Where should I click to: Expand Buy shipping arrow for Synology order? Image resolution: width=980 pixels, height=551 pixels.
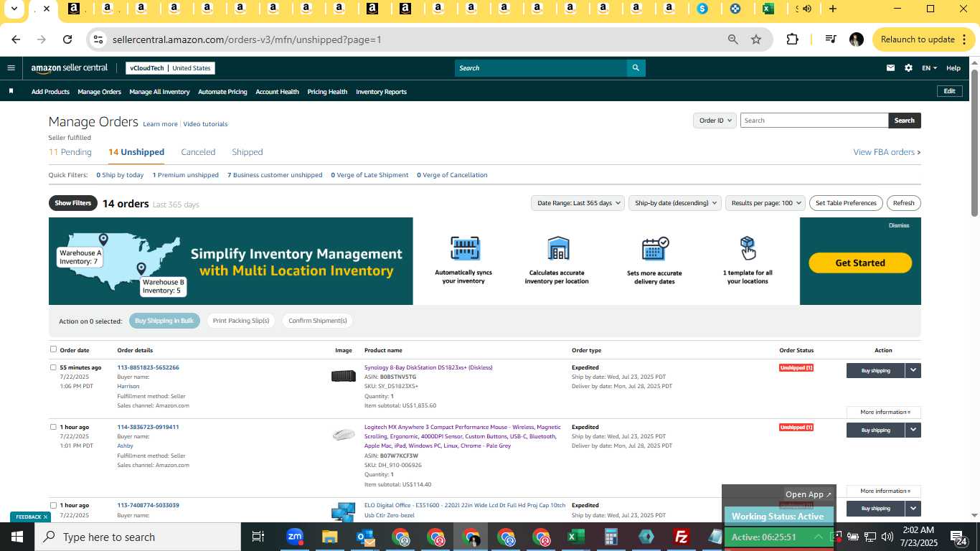913,370
